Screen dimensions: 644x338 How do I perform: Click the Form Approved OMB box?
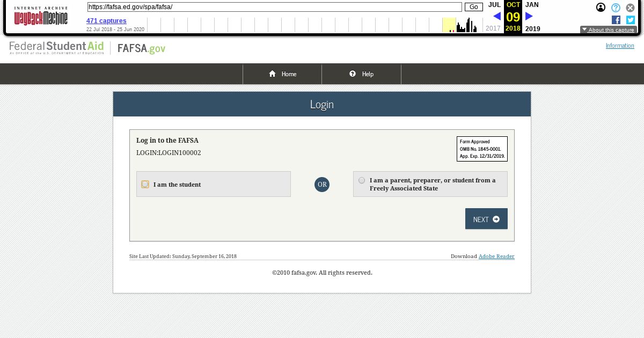[482, 149]
